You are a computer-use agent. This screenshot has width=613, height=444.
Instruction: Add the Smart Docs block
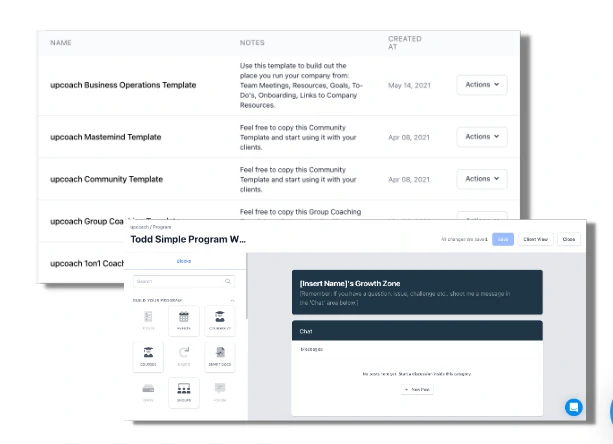click(220, 357)
